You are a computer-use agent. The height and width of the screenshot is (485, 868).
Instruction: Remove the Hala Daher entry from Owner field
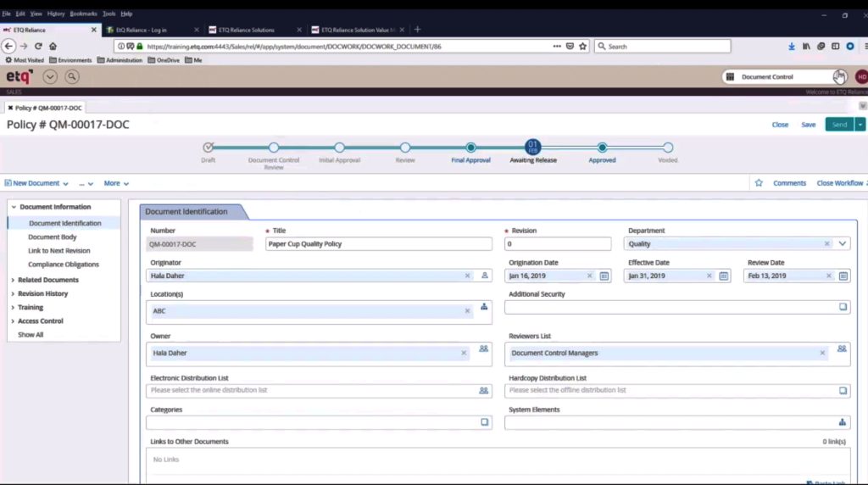(x=464, y=353)
